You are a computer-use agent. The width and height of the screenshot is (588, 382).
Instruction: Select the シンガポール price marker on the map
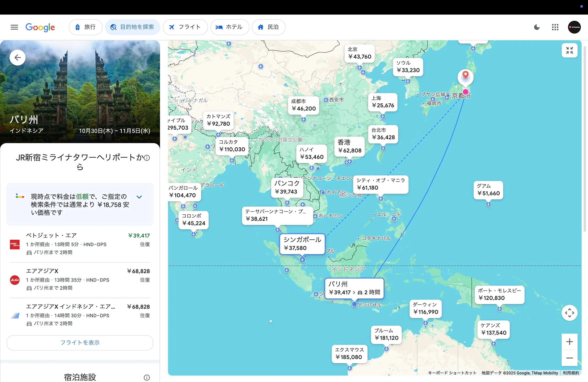302,244
